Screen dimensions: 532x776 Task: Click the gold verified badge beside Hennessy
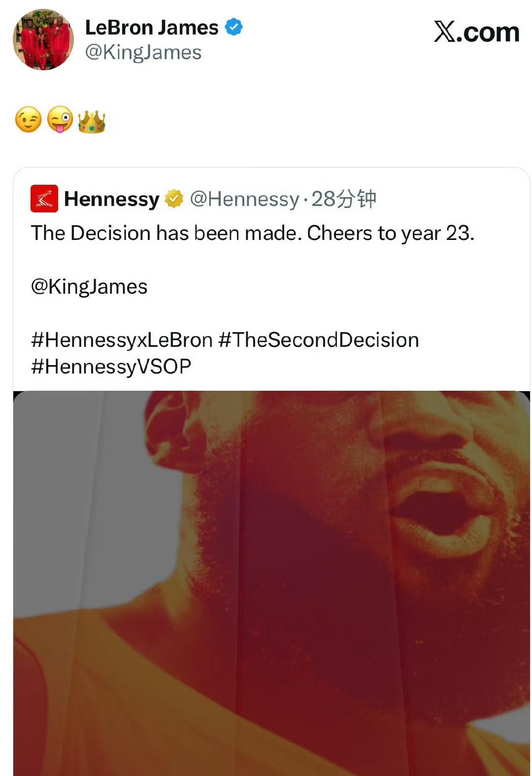click(x=174, y=199)
